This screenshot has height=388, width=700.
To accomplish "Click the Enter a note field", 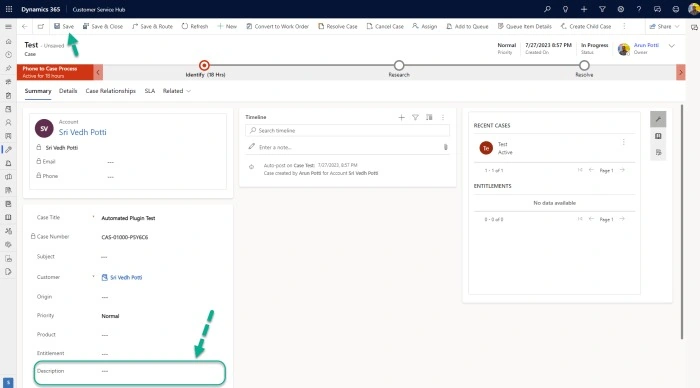I will tap(343, 147).
